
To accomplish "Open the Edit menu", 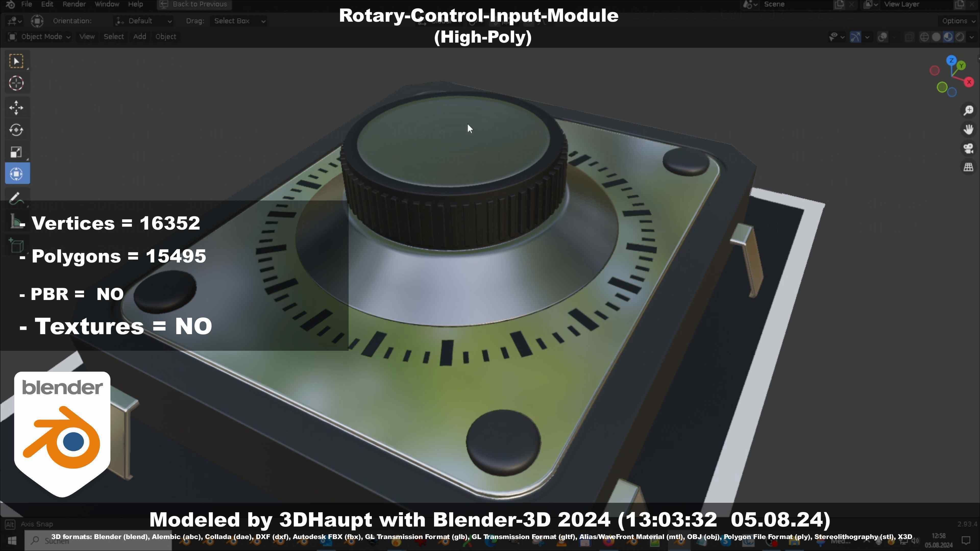I will point(47,4).
